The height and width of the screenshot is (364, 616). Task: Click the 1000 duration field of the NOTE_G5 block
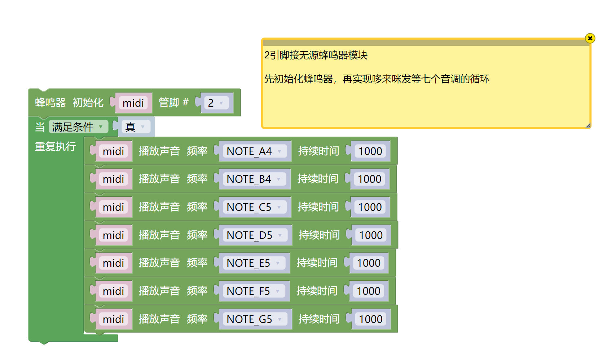pyautogui.click(x=370, y=319)
